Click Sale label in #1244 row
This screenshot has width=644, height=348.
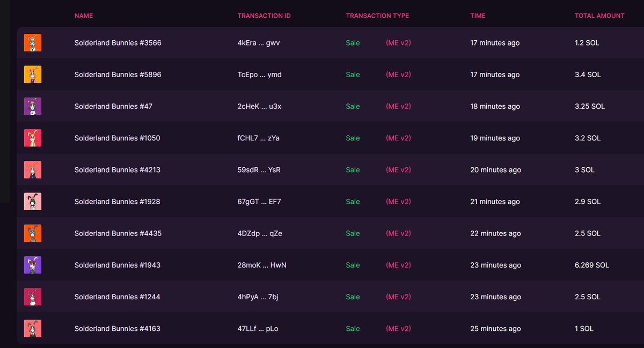(x=353, y=297)
